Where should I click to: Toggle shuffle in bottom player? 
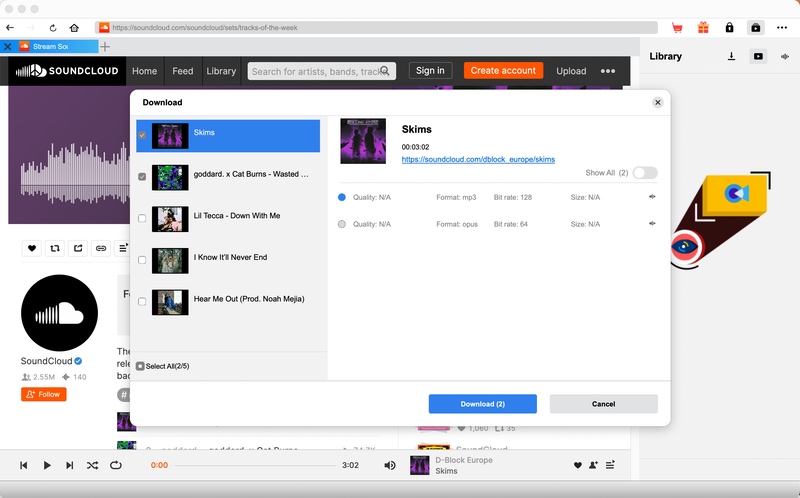point(92,465)
